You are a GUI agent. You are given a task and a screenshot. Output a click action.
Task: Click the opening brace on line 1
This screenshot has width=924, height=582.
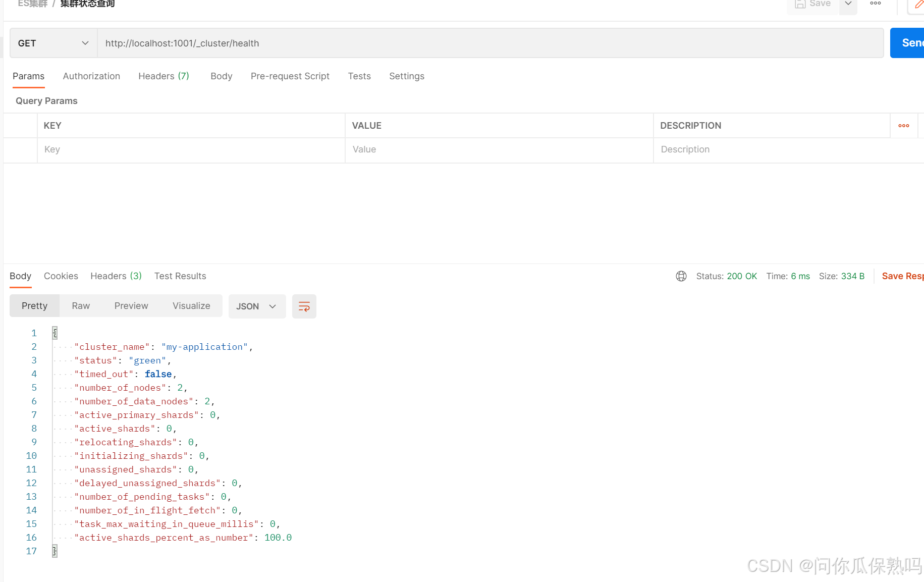(55, 333)
